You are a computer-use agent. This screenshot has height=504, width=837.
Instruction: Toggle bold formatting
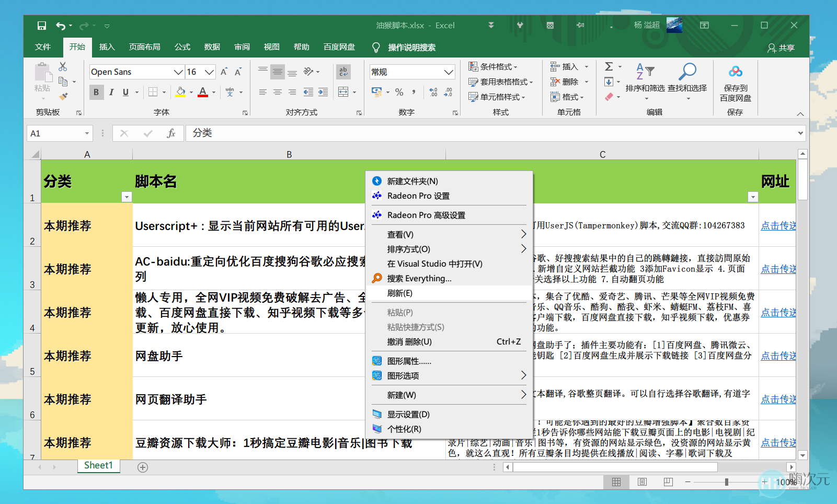[96, 92]
